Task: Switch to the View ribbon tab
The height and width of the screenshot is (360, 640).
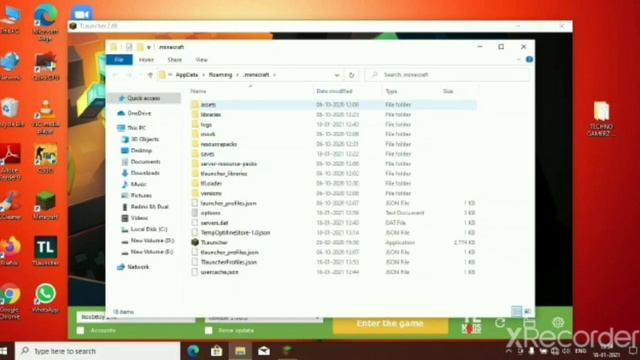Action: [x=201, y=60]
